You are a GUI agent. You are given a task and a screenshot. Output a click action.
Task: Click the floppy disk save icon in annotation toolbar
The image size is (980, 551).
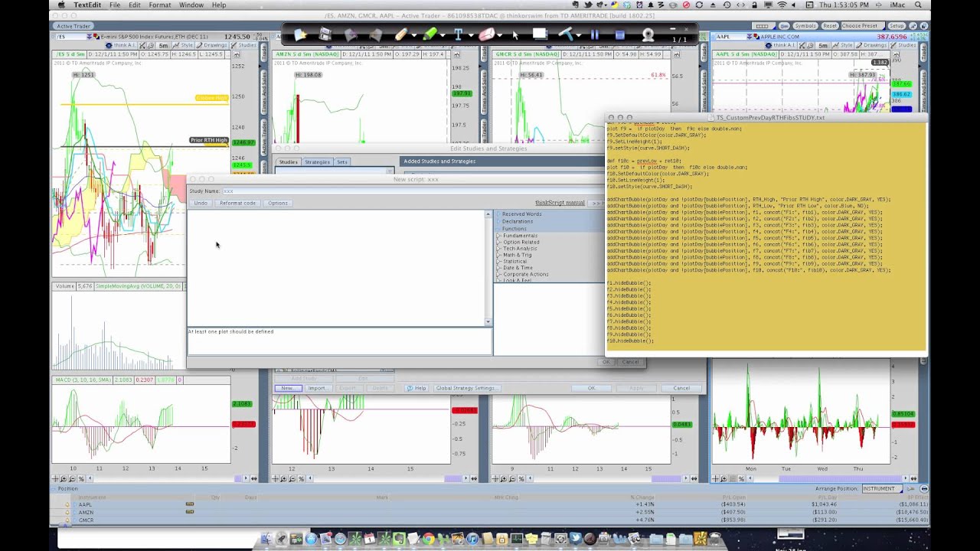[325, 34]
